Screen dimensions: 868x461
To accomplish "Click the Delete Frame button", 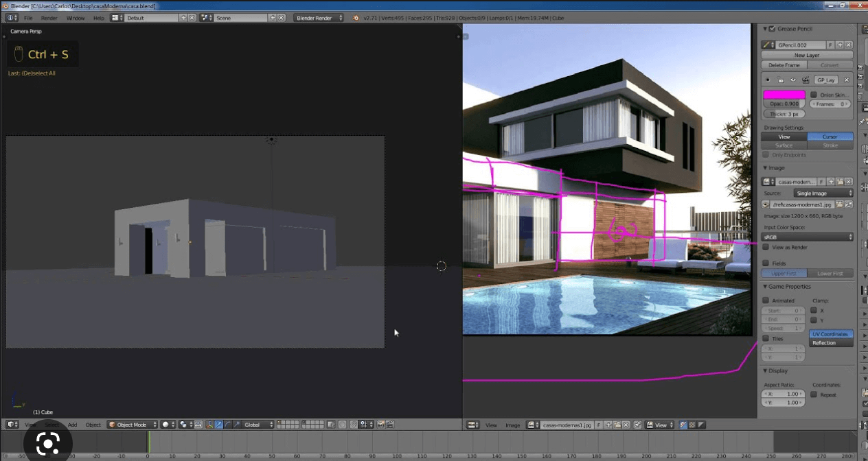I will pos(784,65).
